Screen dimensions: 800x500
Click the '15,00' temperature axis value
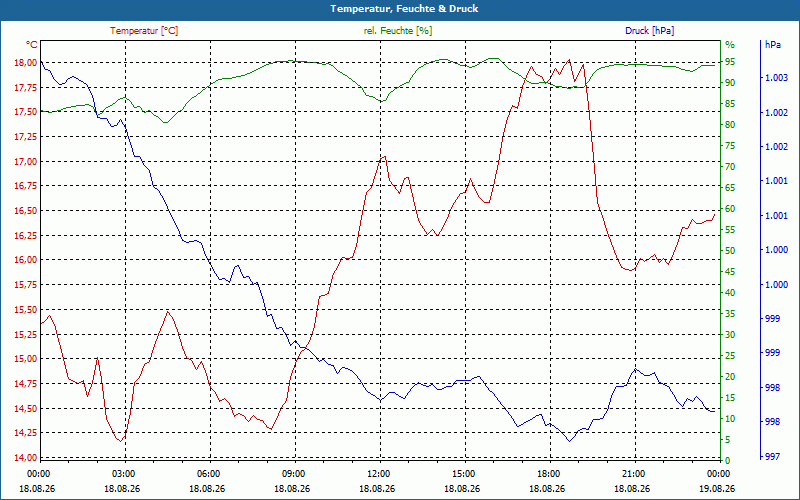click(27, 359)
